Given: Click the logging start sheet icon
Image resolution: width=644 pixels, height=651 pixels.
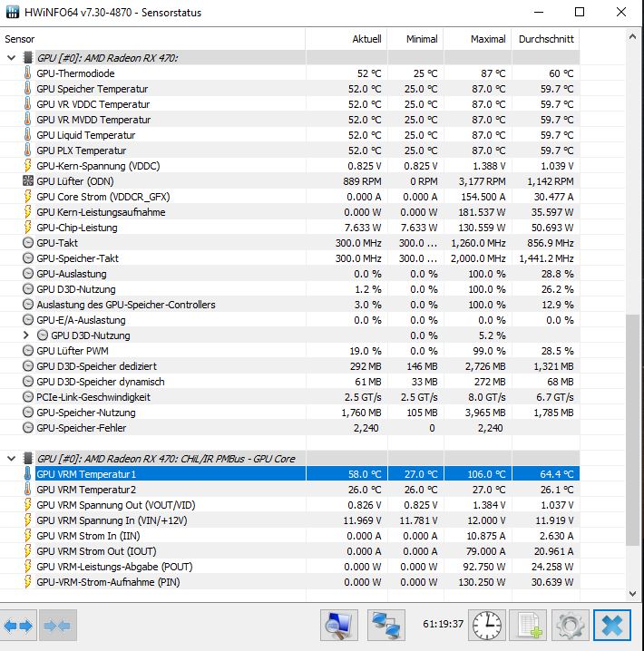Looking at the screenshot, I should click(x=528, y=626).
